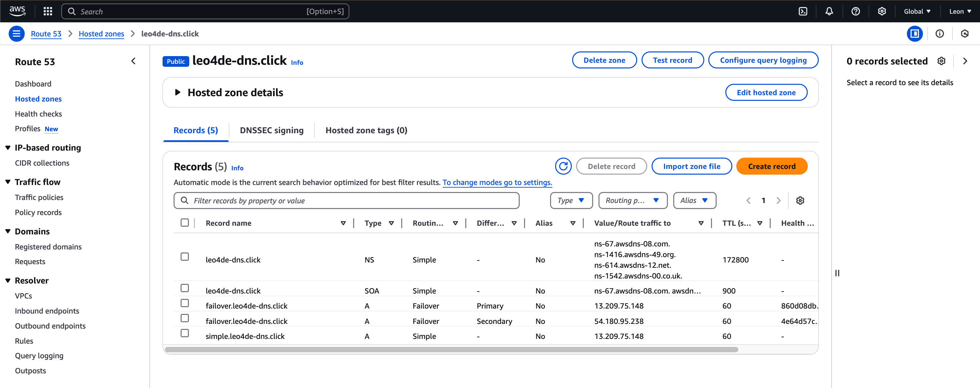Toggle the select all records checkbox
This screenshot has width=980, height=388.
185,222
